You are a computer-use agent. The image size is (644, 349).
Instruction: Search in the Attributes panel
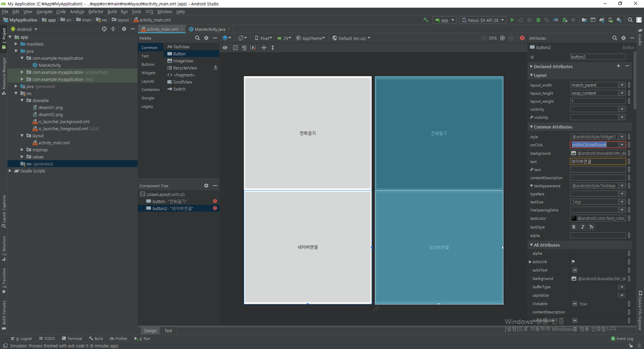614,38
